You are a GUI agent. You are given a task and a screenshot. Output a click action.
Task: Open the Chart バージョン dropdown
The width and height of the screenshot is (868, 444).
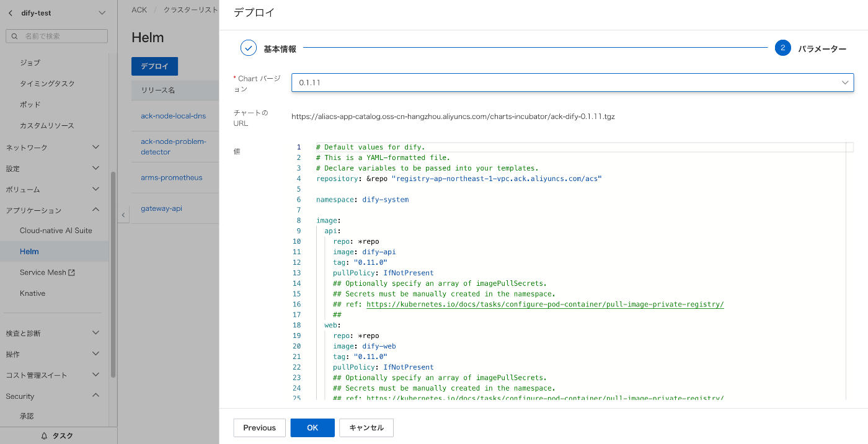572,82
